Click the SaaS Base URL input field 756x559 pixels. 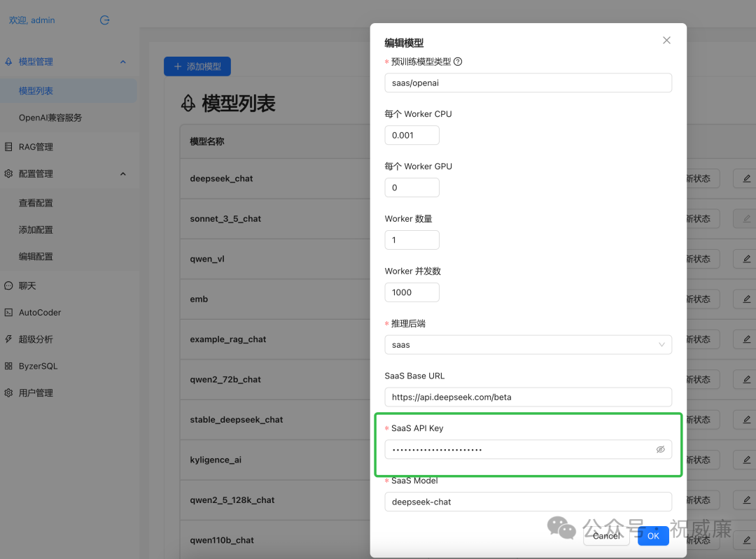tap(528, 397)
